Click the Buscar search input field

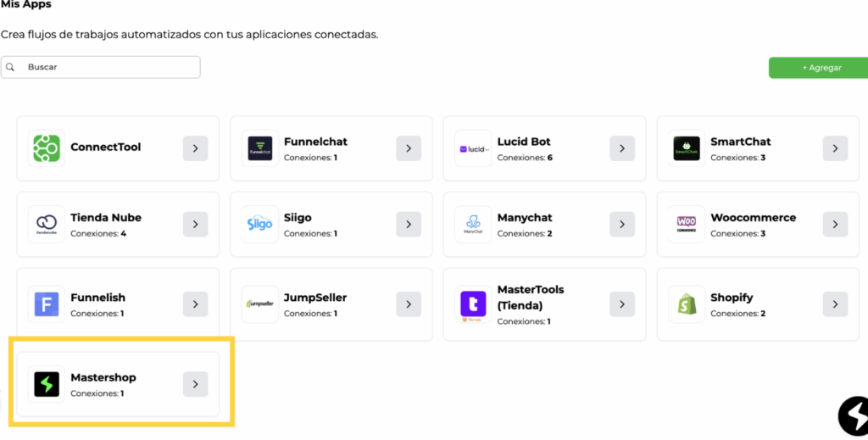110,67
